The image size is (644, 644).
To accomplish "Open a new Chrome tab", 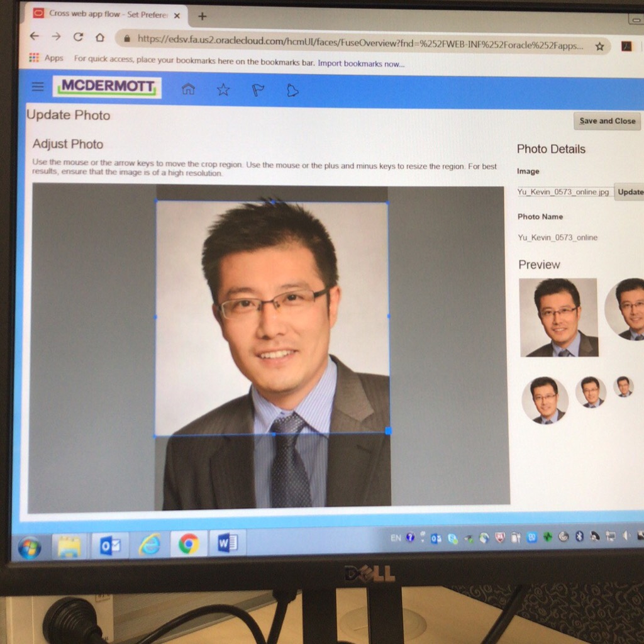I will click(202, 16).
